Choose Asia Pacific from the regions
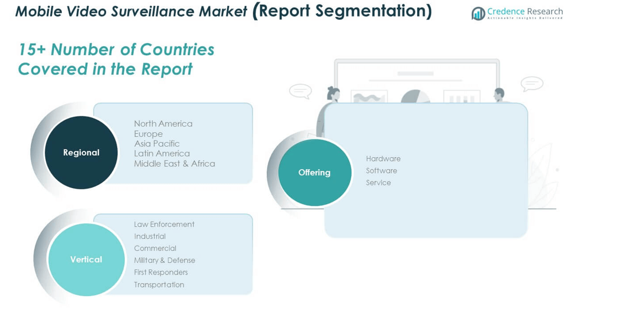The height and width of the screenshot is (331, 644). 157,144
